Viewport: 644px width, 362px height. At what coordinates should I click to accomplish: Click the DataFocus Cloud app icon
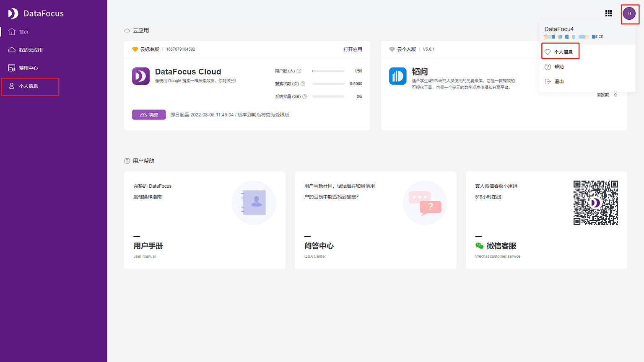tap(141, 76)
